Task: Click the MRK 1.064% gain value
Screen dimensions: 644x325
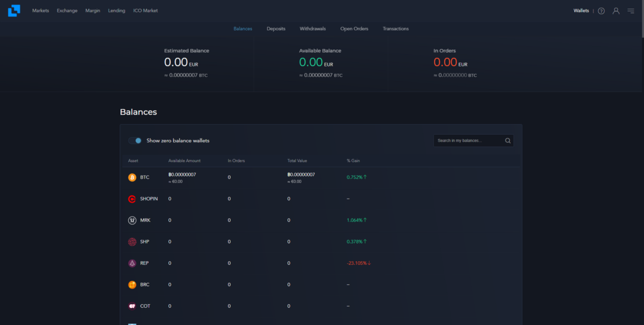Action: pos(357,220)
